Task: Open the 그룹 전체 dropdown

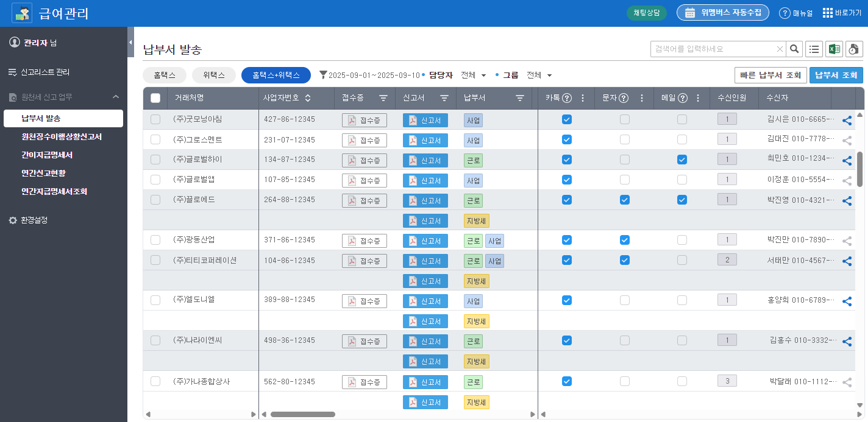Action: coord(539,76)
